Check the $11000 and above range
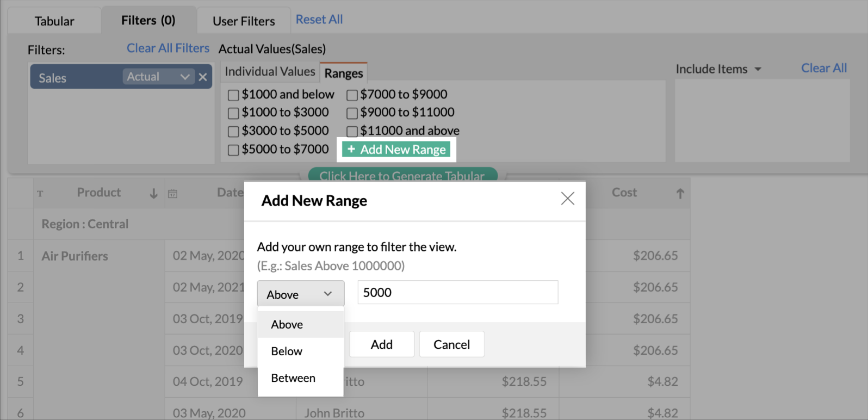868x420 pixels. coord(352,132)
